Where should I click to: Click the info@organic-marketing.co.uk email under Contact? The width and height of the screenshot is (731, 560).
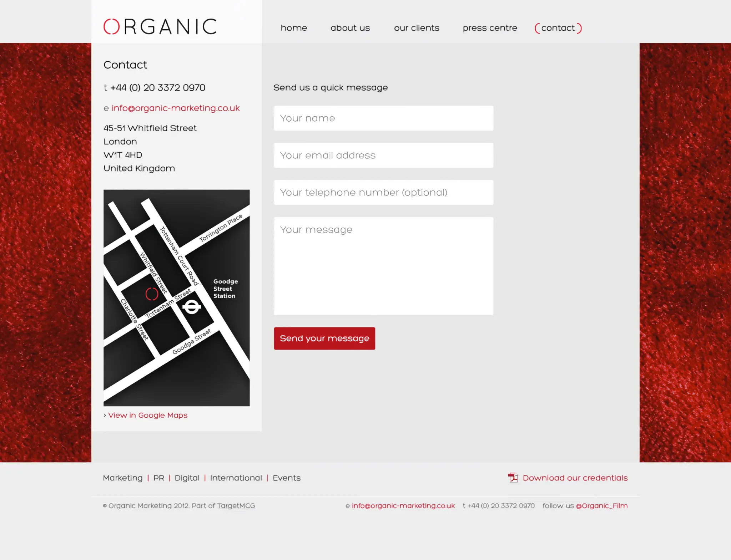click(x=176, y=108)
